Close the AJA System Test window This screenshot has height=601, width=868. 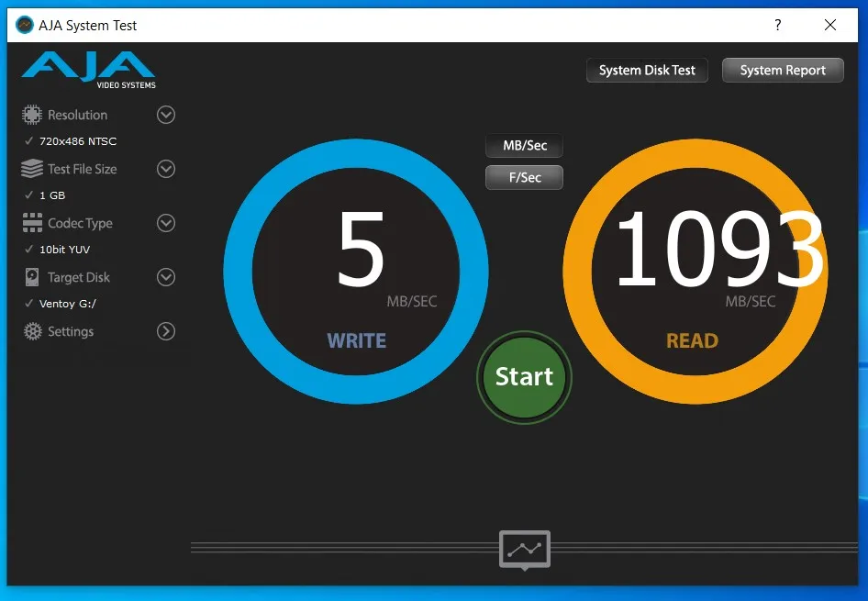pos(829,25)
